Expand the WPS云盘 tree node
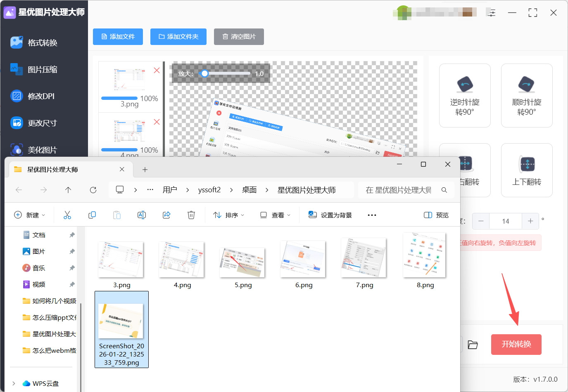The width and height of the screenshot is (568, 392). point(14,383)
